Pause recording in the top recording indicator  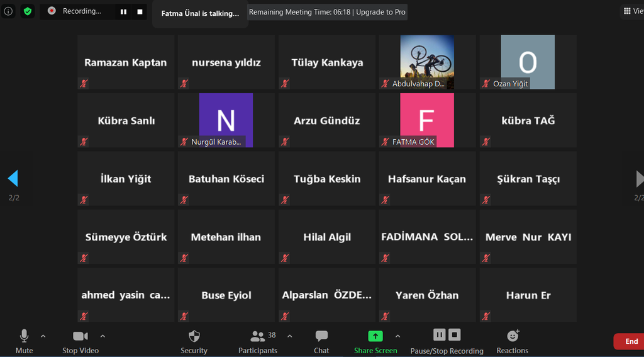point(124,11)
